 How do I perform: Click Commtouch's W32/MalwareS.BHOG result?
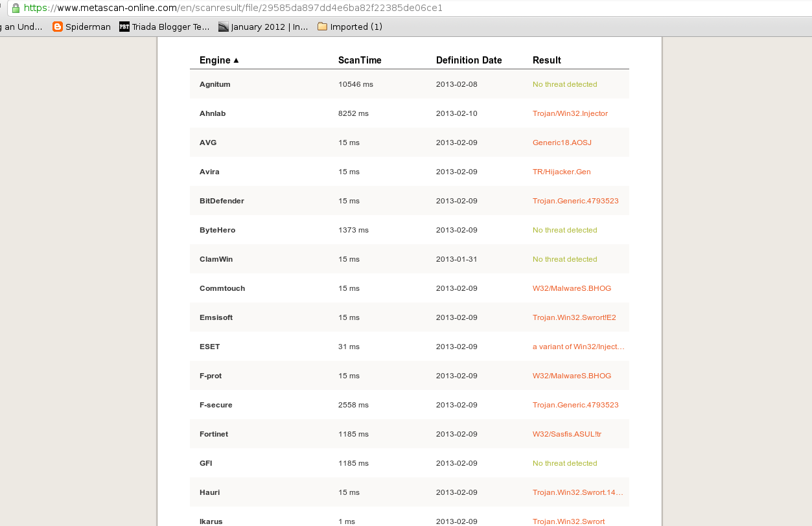coord(572,288)
